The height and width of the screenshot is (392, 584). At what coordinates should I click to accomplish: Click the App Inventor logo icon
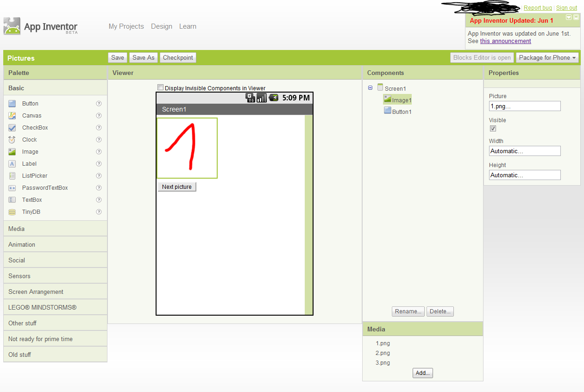click(12, 26)
